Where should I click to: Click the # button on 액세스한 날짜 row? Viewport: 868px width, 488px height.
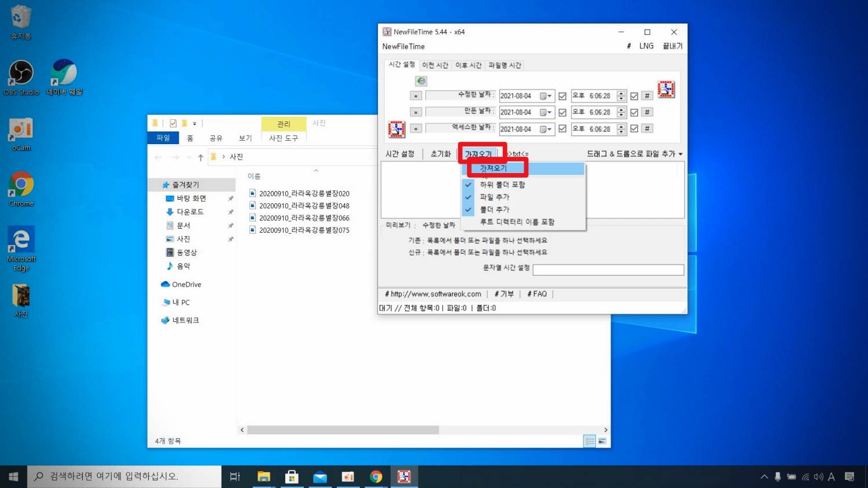(647, 129)
